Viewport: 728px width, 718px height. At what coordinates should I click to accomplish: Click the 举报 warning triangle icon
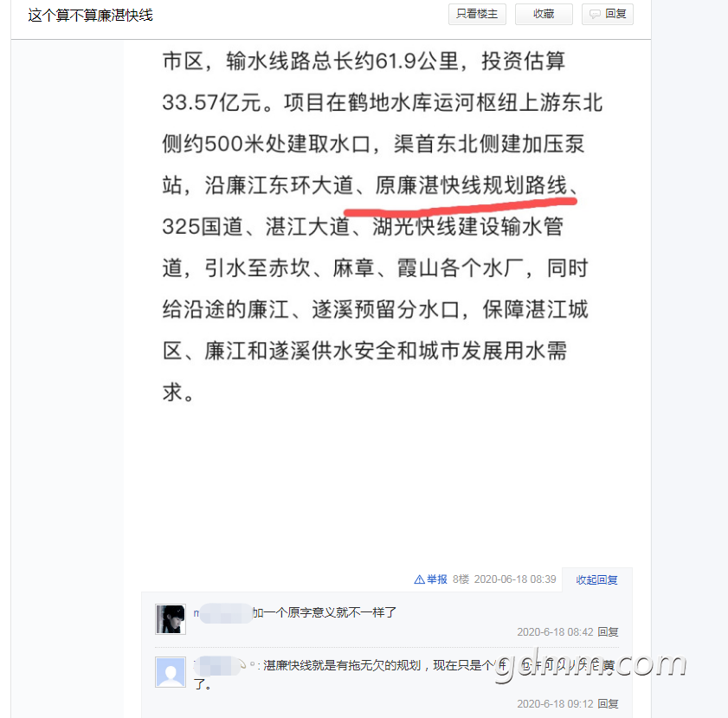click(419, 579)
